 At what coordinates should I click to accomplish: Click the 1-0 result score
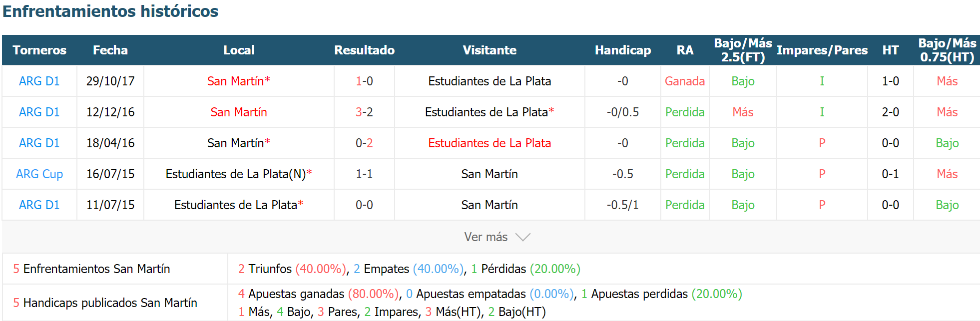(x=364, y=81)
